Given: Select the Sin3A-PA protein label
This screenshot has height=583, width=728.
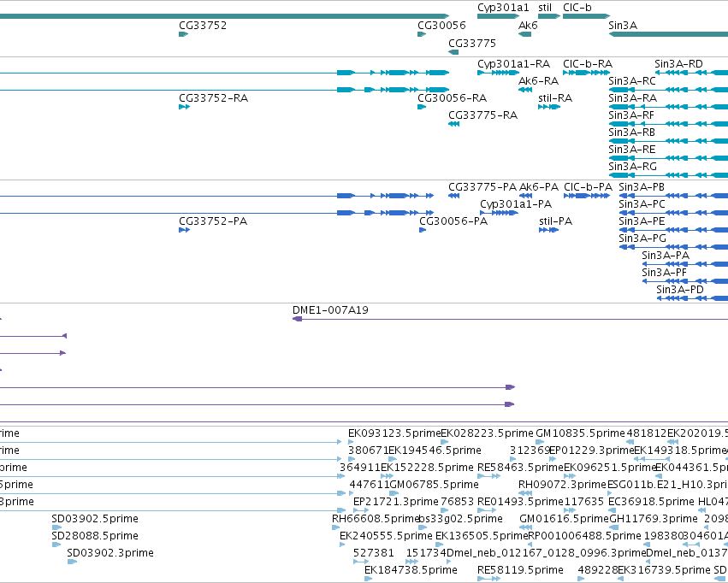Looking at the screenshot, I should [x=666, y=256].
